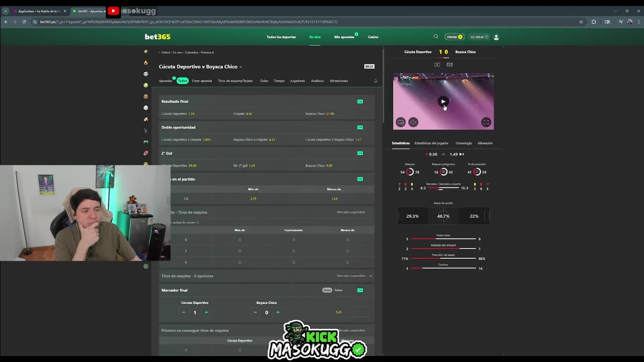Open the Alineaciones tab
This screenshot has height=362, width=644.
pyautogui.click(x=339, y=81)
